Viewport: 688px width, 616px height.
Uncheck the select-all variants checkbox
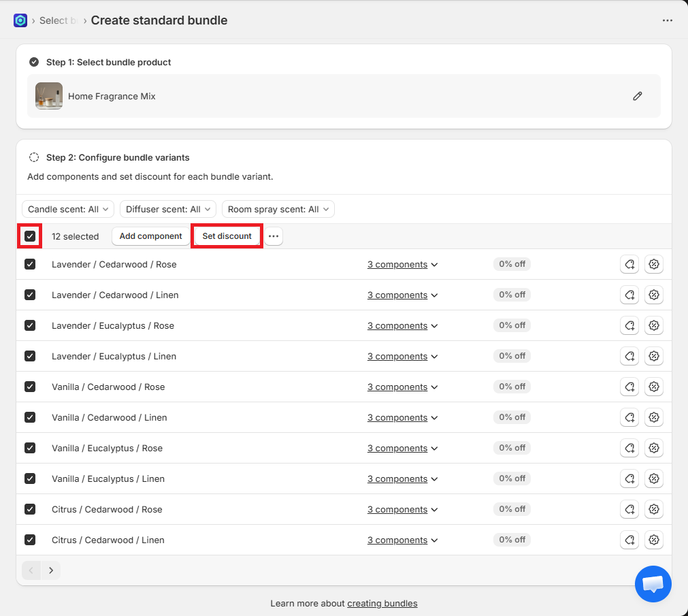[x=30, y=236]
